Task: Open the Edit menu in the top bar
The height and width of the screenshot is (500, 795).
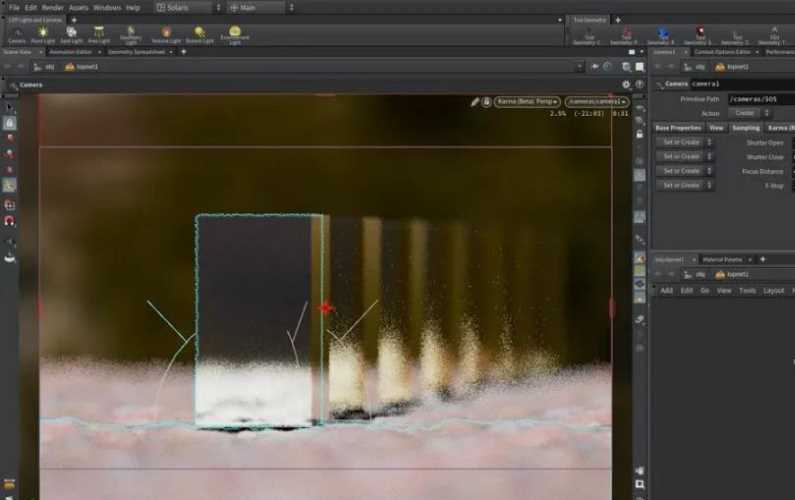Action: coord(31,8)
